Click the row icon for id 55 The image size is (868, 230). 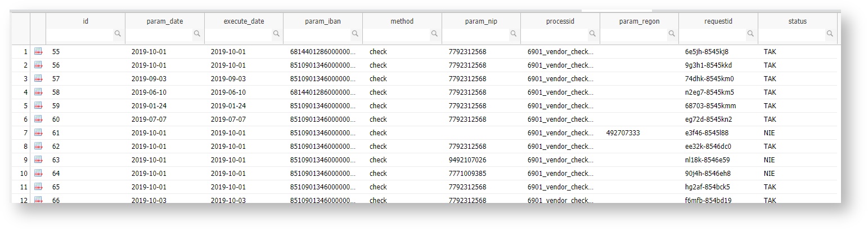coord(38,52)
